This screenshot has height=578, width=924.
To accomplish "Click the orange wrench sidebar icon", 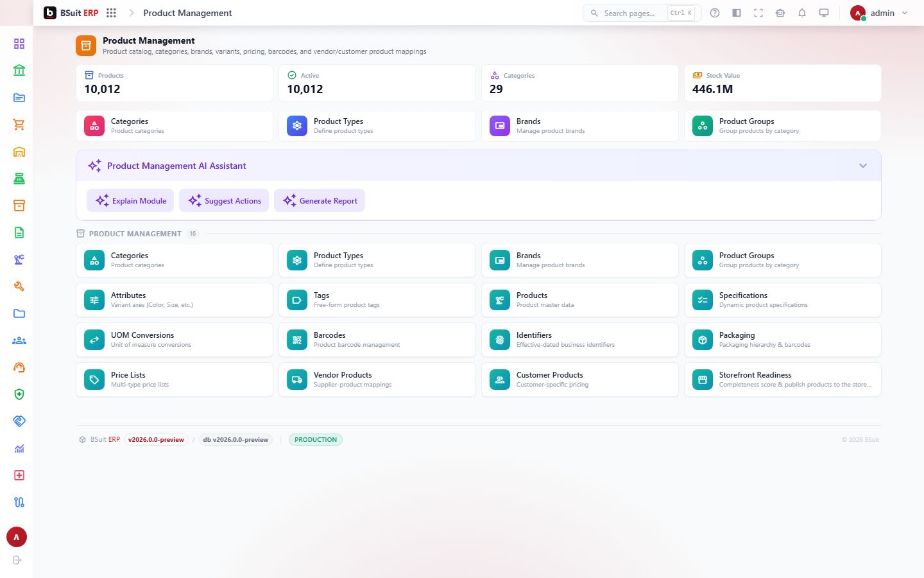I will coord(19,286).
